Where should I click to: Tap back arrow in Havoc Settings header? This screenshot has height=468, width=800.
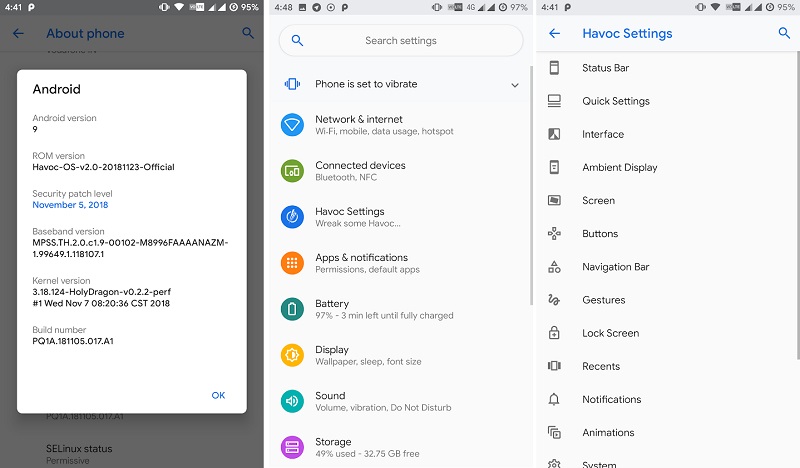pos(555,34)
